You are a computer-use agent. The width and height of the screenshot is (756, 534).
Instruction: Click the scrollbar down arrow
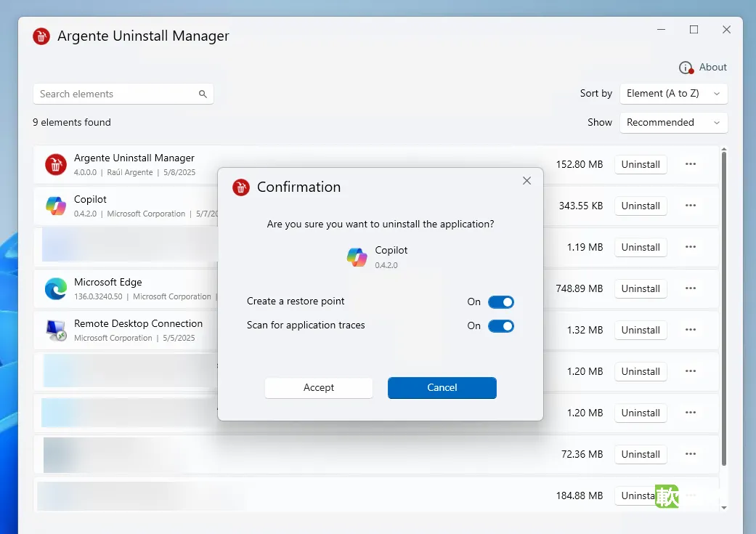[724, 508]
